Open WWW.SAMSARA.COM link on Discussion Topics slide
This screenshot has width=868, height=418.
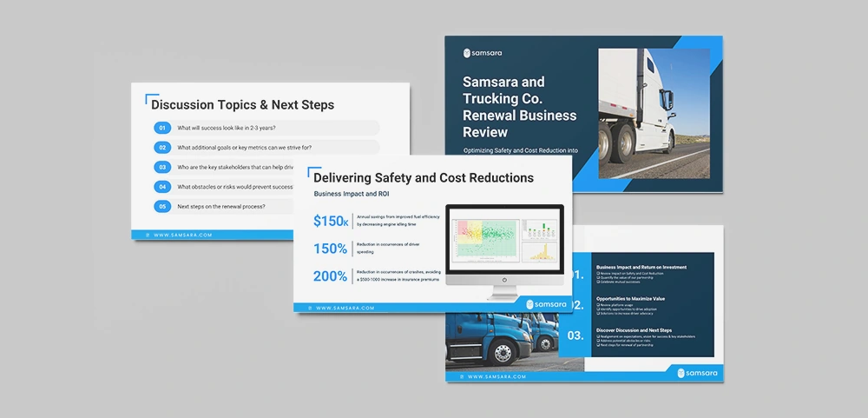coord(182,235)
